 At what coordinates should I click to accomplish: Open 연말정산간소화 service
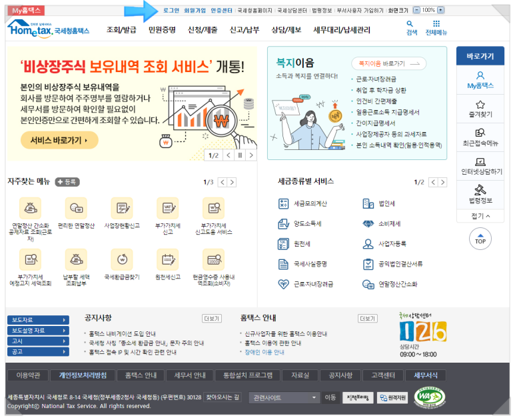tap(390, 284)
